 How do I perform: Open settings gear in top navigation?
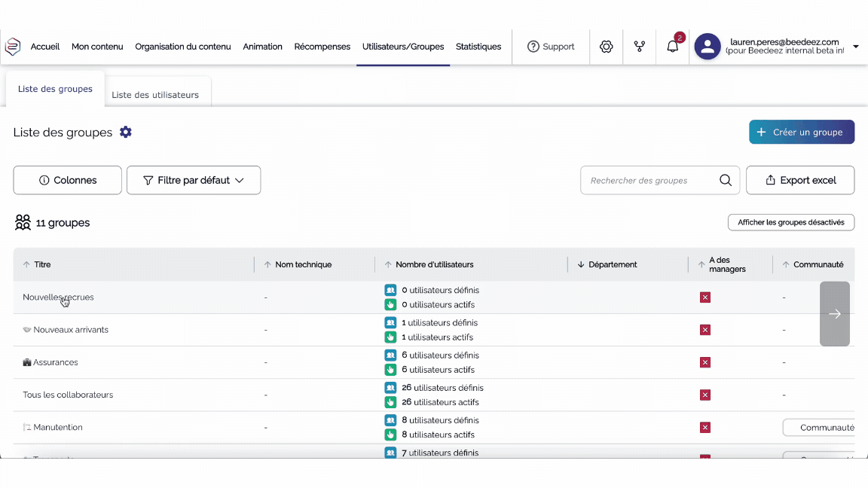(x=606, y=47)
